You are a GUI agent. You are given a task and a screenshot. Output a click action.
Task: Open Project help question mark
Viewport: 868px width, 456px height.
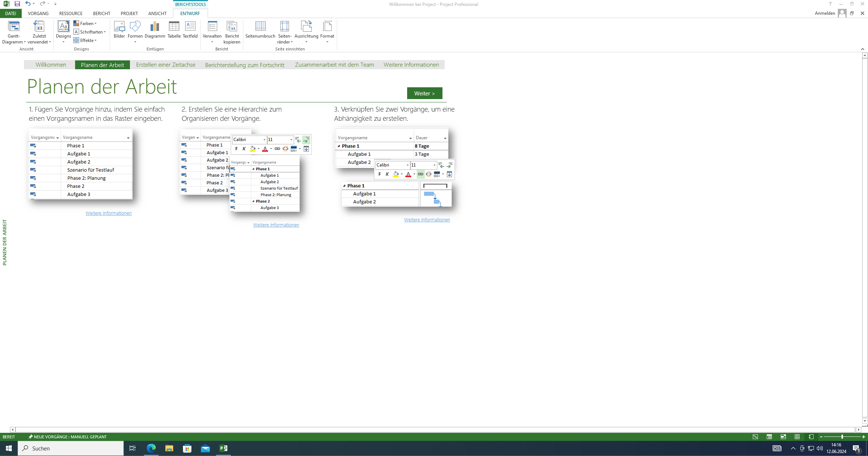tap(830, 4)
